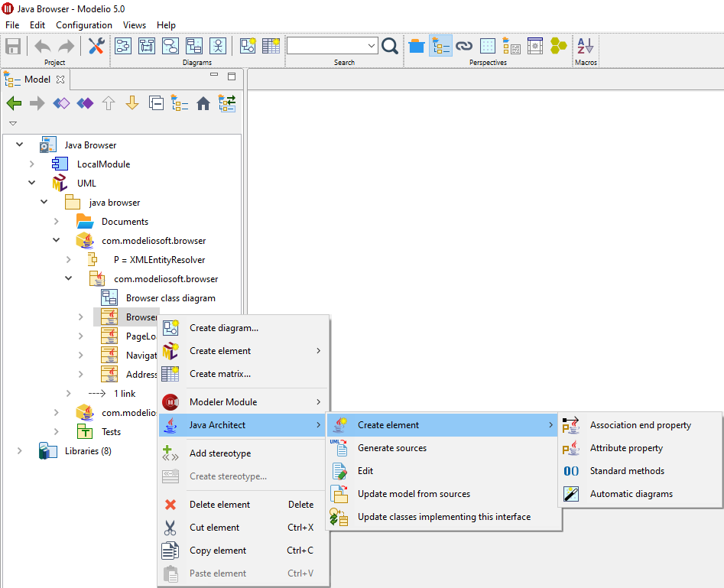Expand the LocalModule tree node

pos(32,164)
